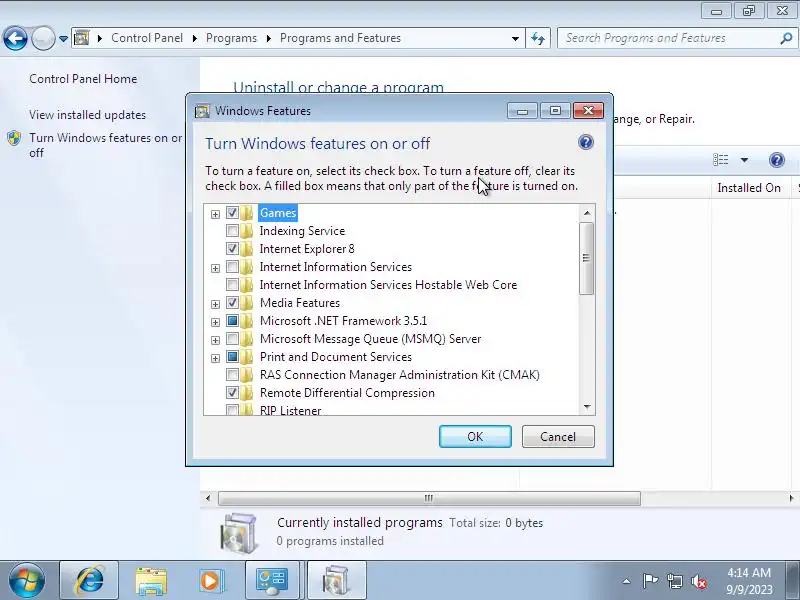Screen dimensions: 800x600
Task: Click the Control Panel icon in address bar
Action: [x=82, y=38]
